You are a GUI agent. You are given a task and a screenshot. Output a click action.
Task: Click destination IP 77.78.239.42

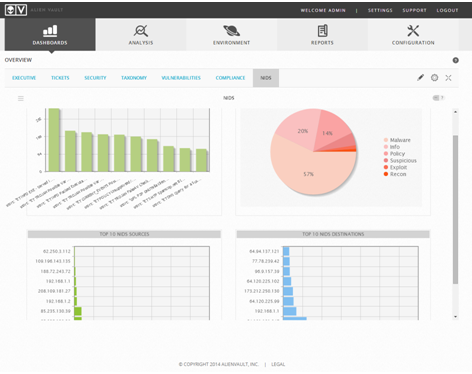pos(265,261)
